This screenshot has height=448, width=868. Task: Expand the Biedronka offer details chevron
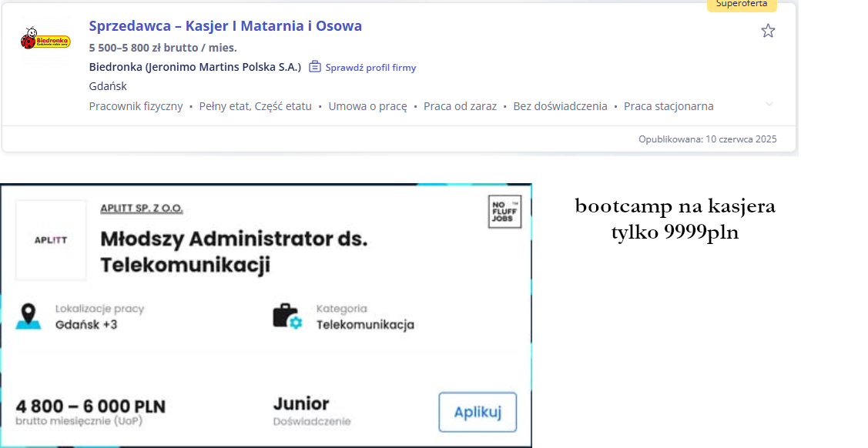click(769, 104)
